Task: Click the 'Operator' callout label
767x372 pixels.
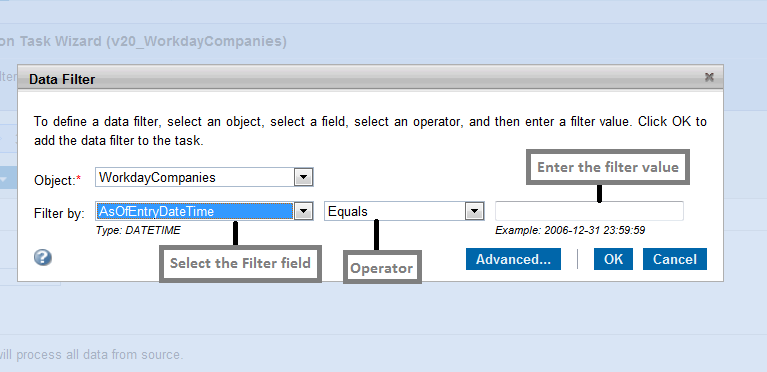Action: pyautogui.click(x=382, y=268)
